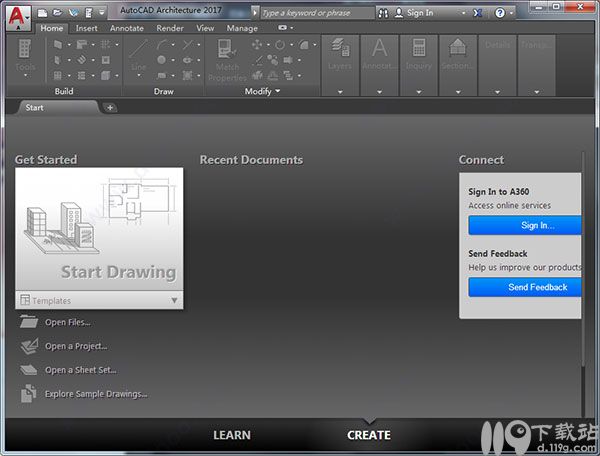This screenshot has height=456, width=600.
Task: Click the Project Navigator quick access icon
Action: pos(88,13)
